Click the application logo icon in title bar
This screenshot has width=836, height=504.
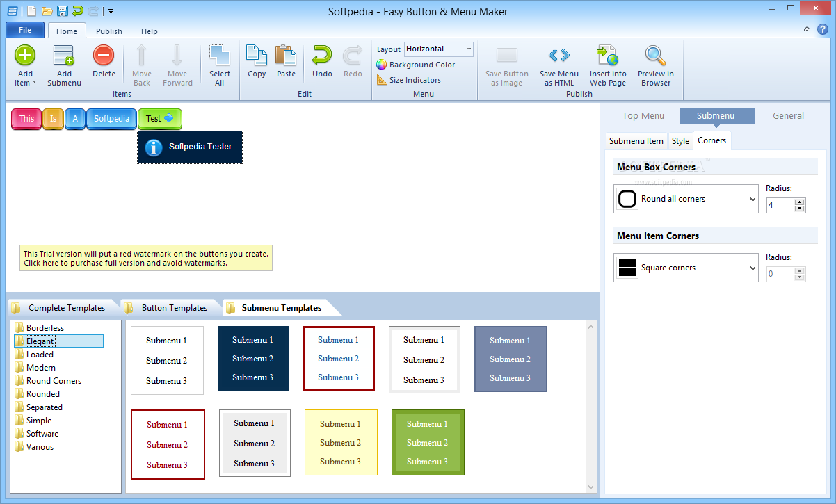click(x=13, y=11)
